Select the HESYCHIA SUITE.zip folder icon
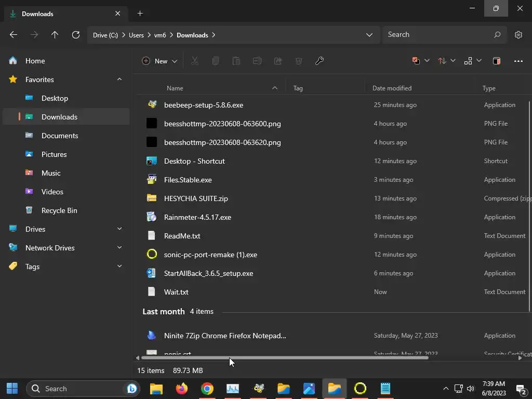Viewport: 532px width, 399px height. pyautogui.click(x=151, y=198)
